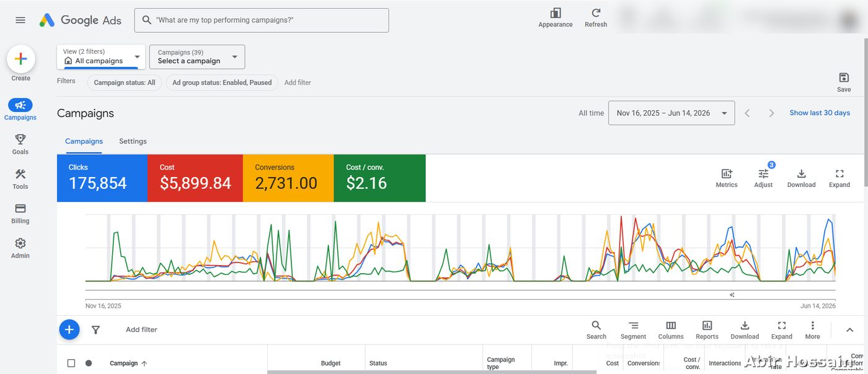868x374 pixels.
Task: Click Show last 30 days link
Action: [x=820, y=113]
